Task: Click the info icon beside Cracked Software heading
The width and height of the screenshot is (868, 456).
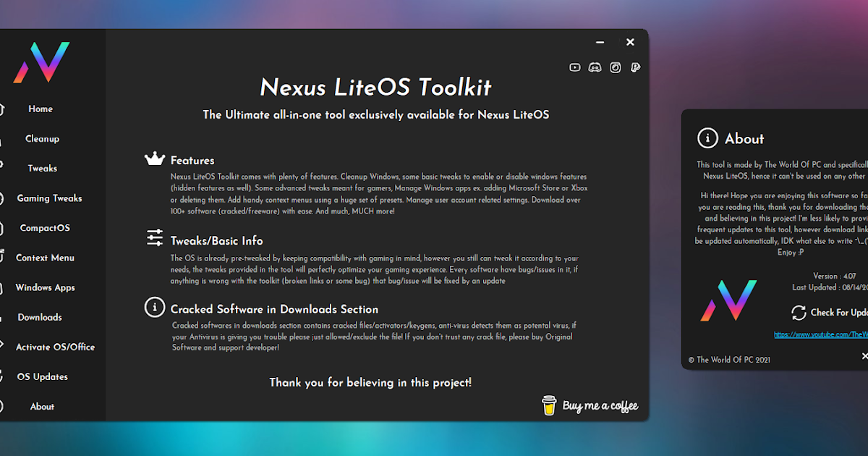Action: coord(154,308)
